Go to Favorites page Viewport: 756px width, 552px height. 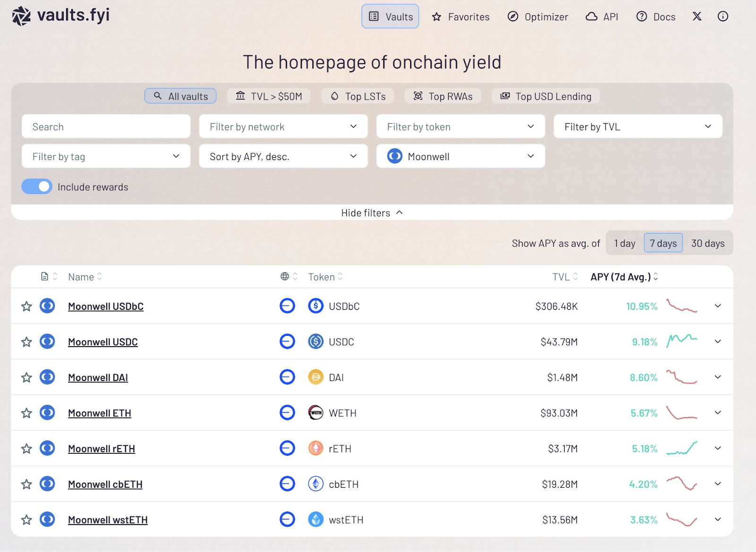461,17
